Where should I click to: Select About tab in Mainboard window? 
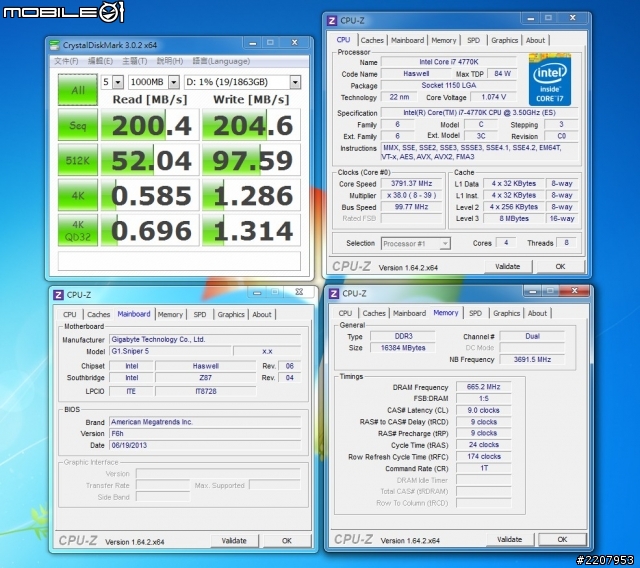tap(262, 315)
